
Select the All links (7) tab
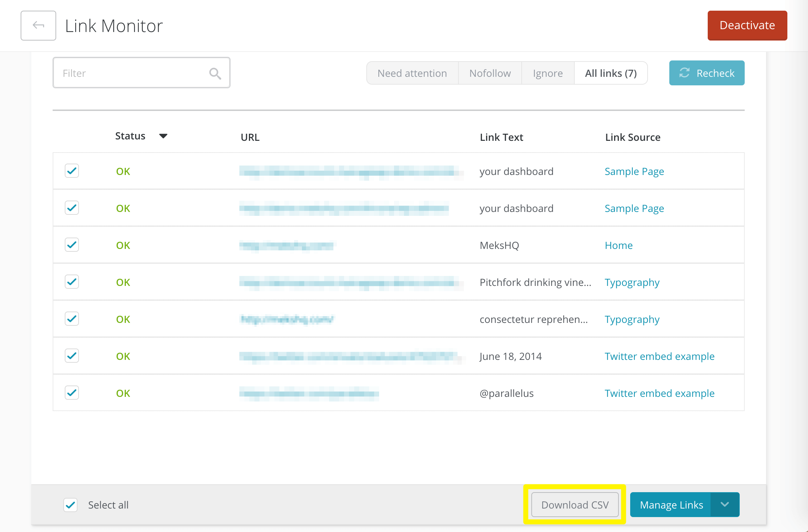point(611,73)
